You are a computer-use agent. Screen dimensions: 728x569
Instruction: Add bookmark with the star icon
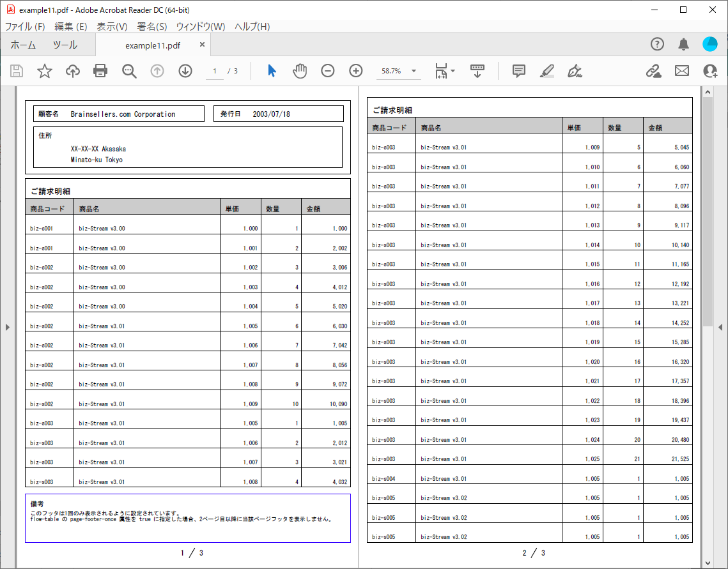point(45,71)
